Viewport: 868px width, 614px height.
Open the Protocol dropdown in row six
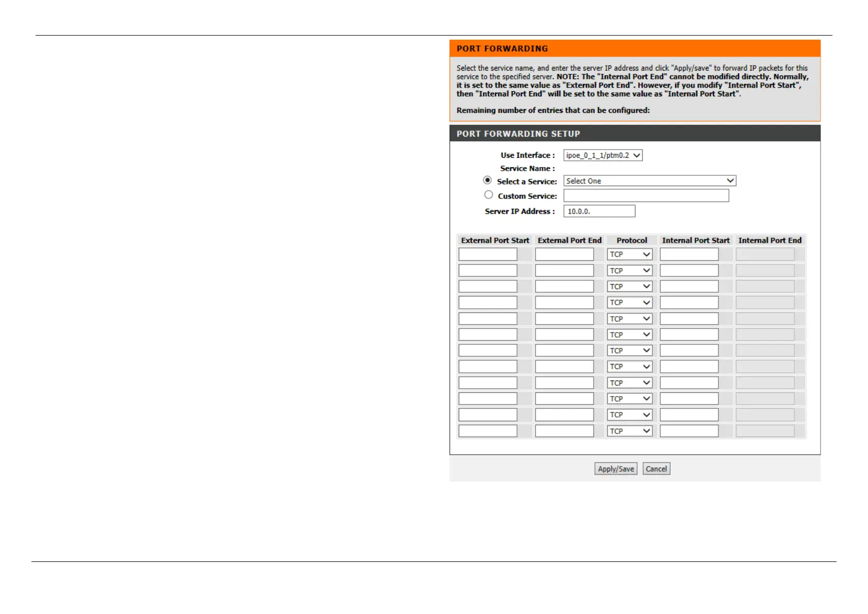tap(630, 335)
